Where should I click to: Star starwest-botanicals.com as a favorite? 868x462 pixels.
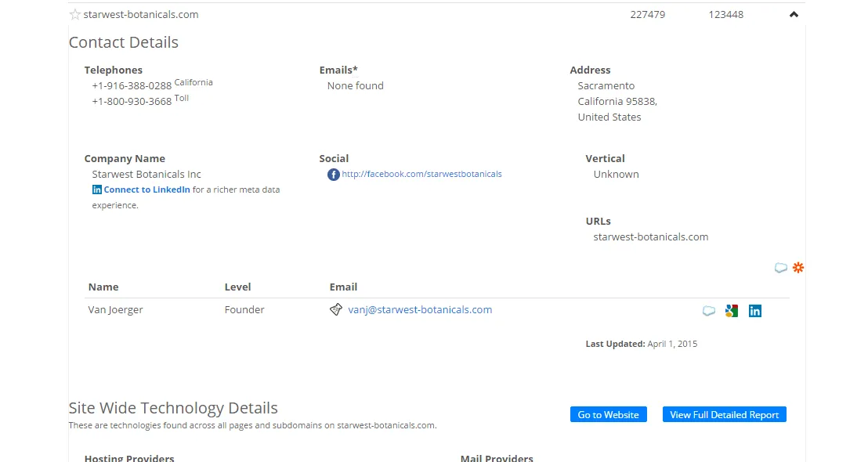coord(75,15)
